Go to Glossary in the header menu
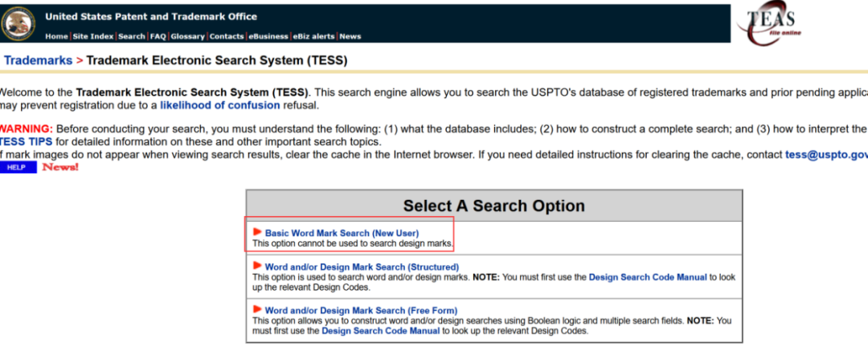Image resolution: width=868 pixels, height=363 pixels. pos(187,36)
